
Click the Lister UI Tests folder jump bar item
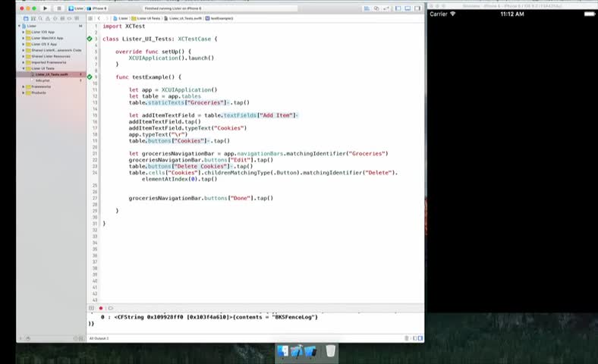coord(146,18)
